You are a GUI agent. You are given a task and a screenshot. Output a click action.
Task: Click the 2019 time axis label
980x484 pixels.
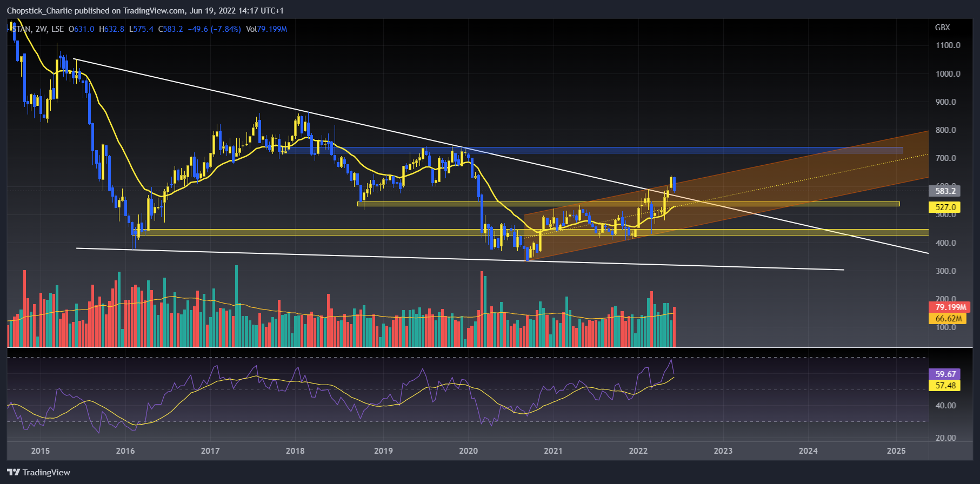click(x=383, y=451)
